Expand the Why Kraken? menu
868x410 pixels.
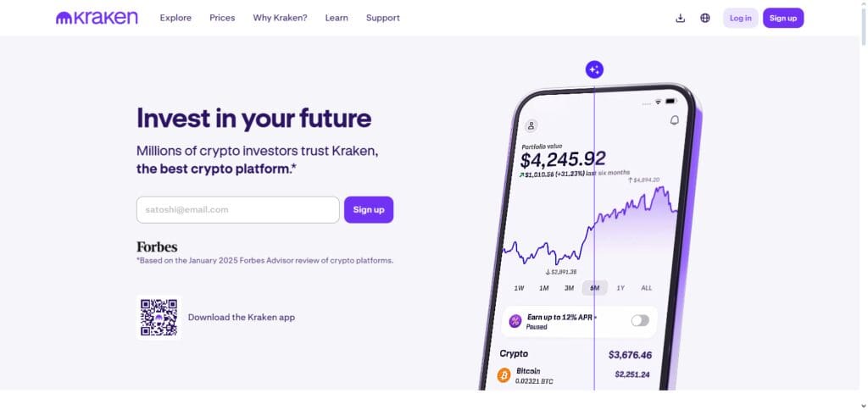coord(280,18)
